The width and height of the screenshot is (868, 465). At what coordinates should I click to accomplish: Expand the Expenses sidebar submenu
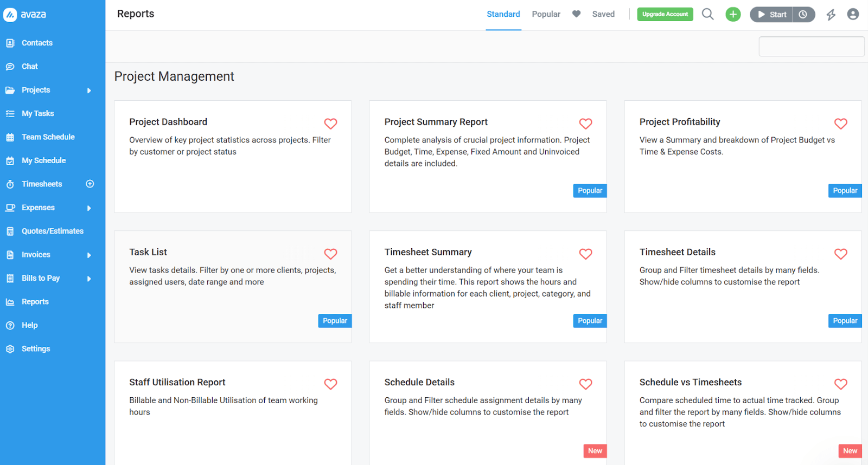[89, 208]
